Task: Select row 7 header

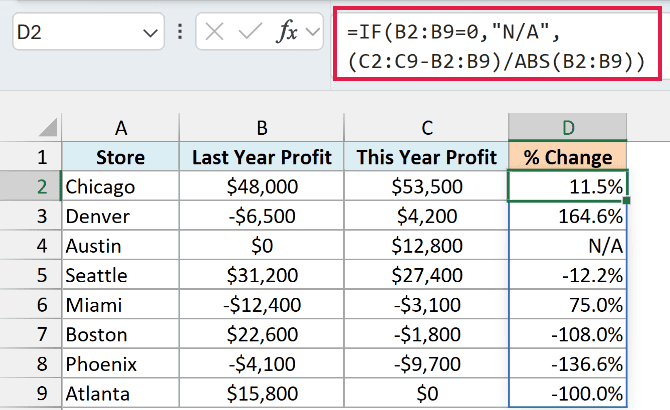Action: 31,334
